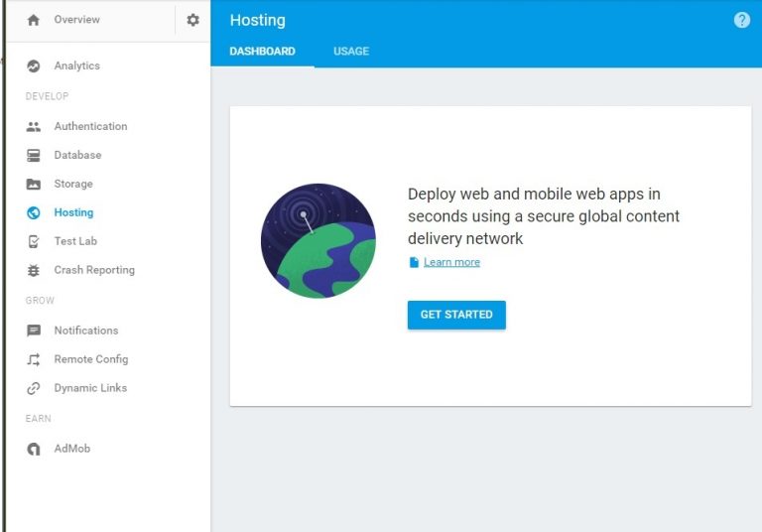
Task: Select the Analytics chart icon
Action: click(x=34, y=66)
